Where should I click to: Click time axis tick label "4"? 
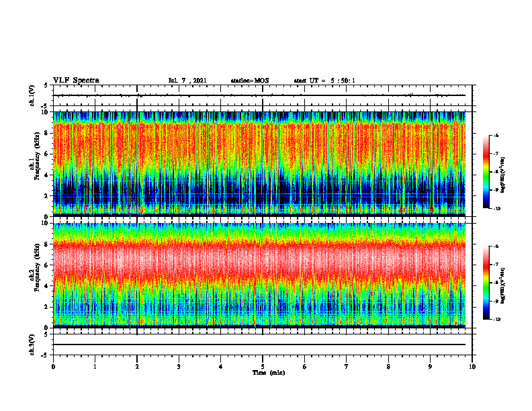point(221,367)
